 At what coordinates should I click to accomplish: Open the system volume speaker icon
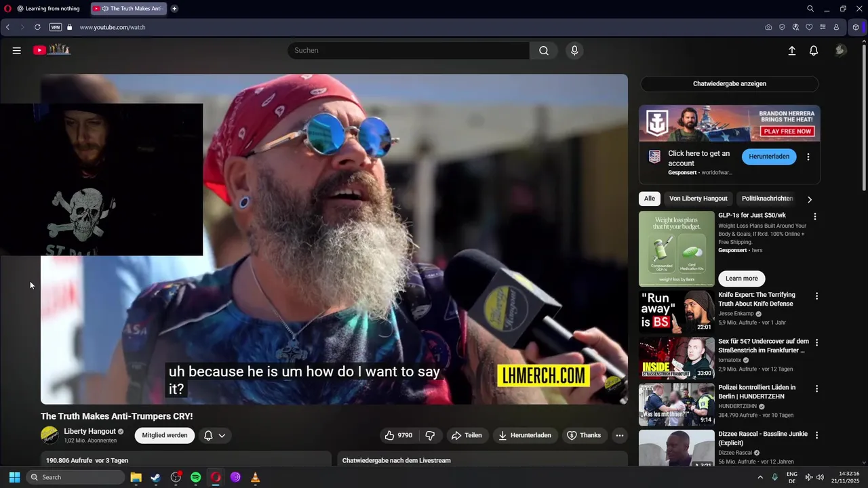820,477
